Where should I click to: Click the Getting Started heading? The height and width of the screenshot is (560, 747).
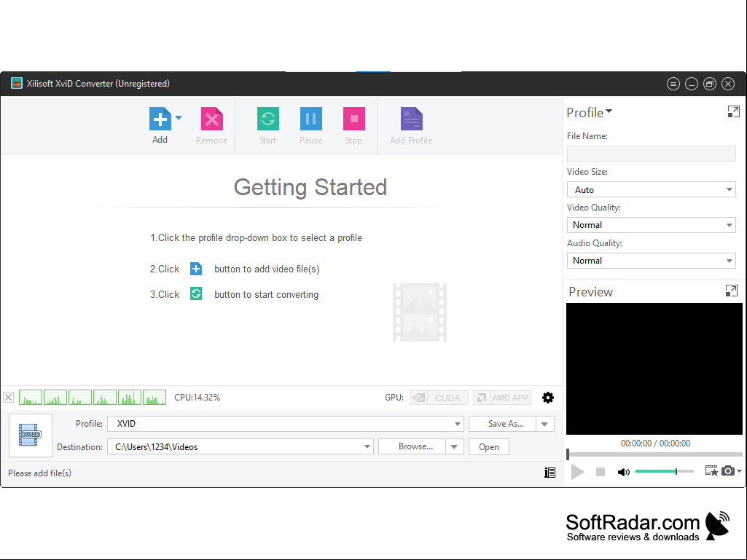310,187
